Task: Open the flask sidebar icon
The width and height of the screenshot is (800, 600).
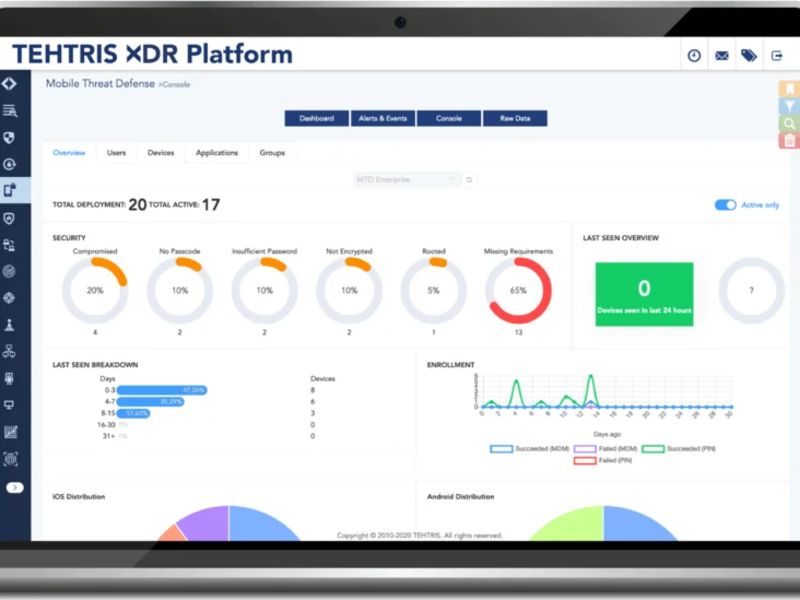Action: click(x=9, y=324)
